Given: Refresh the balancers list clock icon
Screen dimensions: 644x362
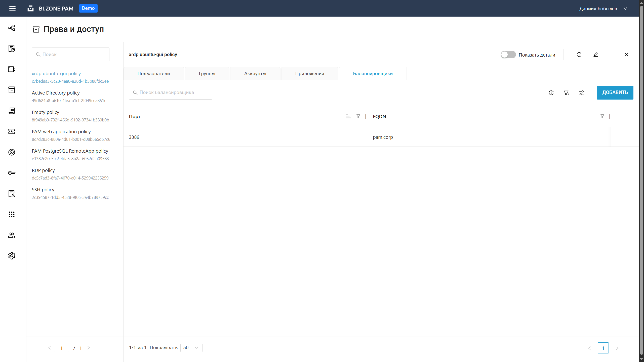Looking at the screenshot, I should [x=551, y=93].
